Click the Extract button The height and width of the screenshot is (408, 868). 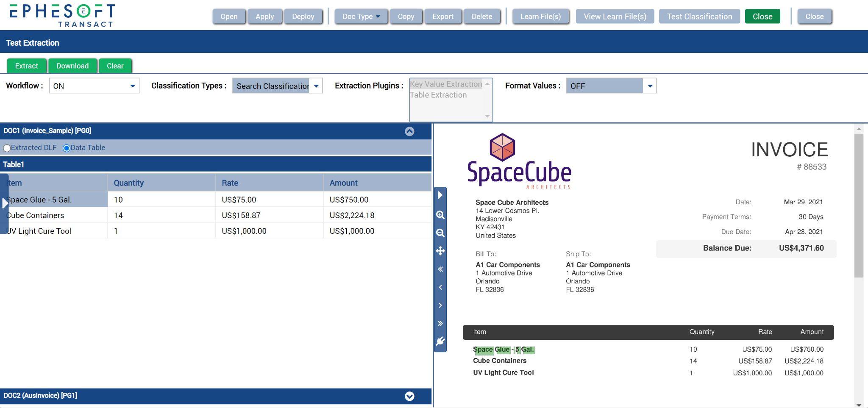(x=27, y=66)
